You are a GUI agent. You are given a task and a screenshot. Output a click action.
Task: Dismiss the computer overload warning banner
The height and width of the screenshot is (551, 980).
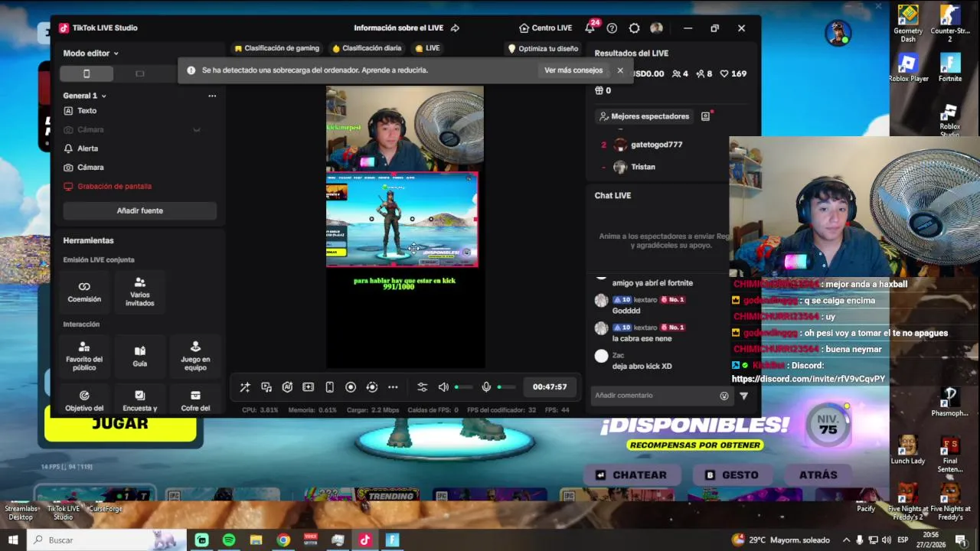pyautogui.click(x=620, y=70)
